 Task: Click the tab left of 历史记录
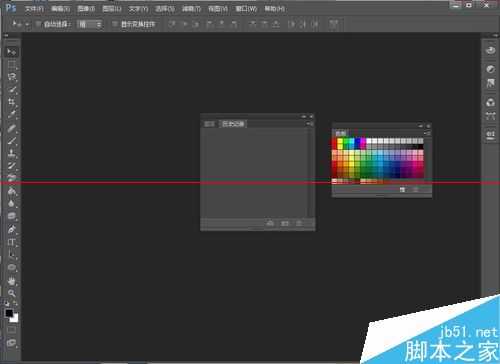tap(209, 124)
